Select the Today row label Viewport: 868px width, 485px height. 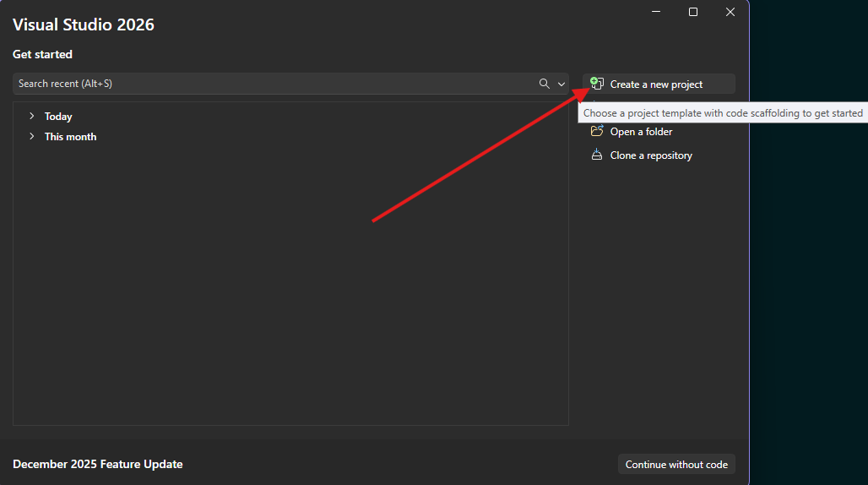point(58,117)
